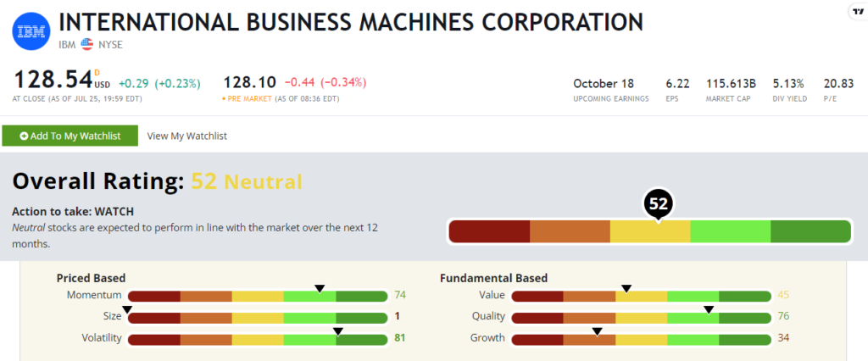Click the 5.13% dividend yield value
Viewport: 868px width, 361px height.
789,84
